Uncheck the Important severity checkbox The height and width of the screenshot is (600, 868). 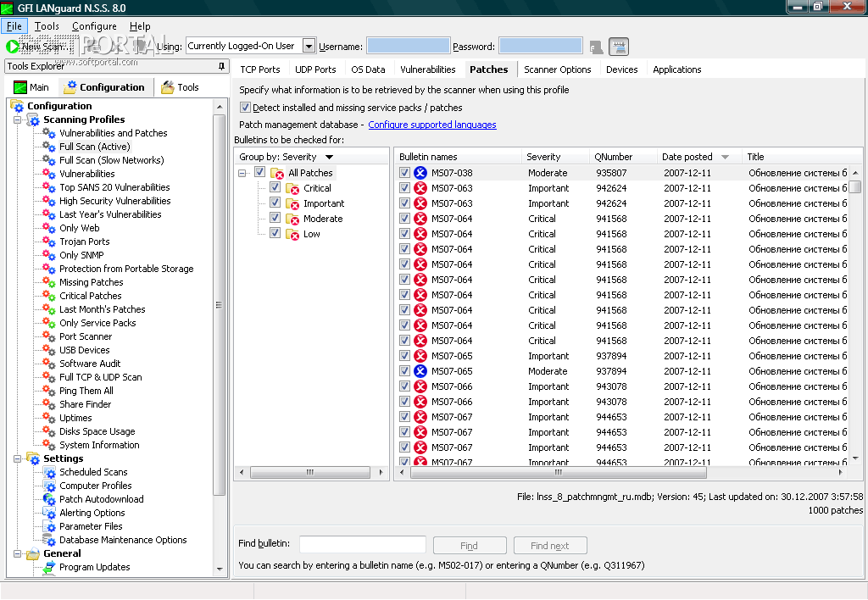pyautogui.click(x=275, y=203)
